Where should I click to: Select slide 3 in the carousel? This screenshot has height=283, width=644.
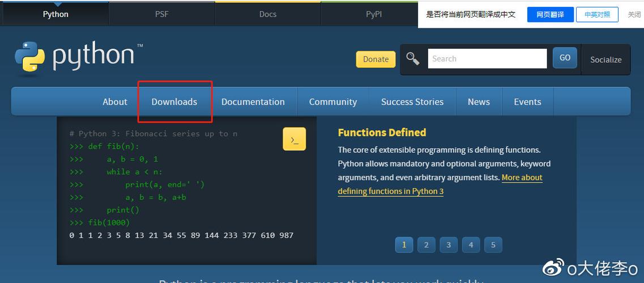[x=449, y=245]
